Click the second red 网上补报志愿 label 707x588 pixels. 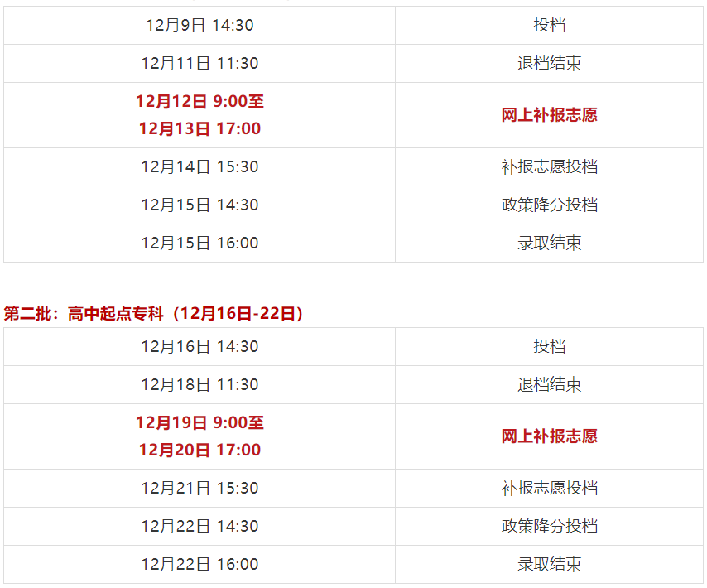549,436
